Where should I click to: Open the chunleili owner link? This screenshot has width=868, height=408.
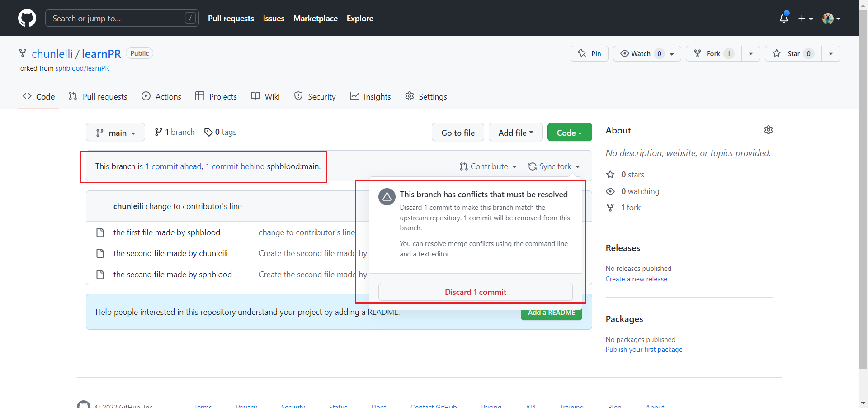tap(52, 54)
